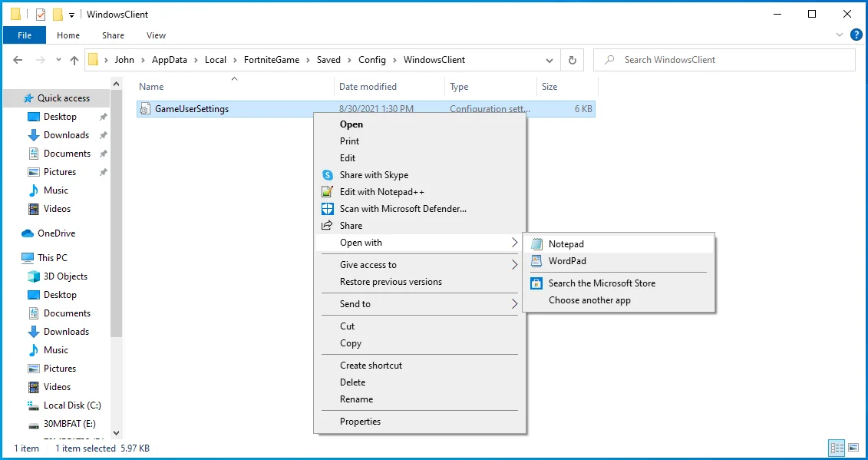Switch to Large icons view icon
Screen dimensions: 868x460
coord(854,448)
